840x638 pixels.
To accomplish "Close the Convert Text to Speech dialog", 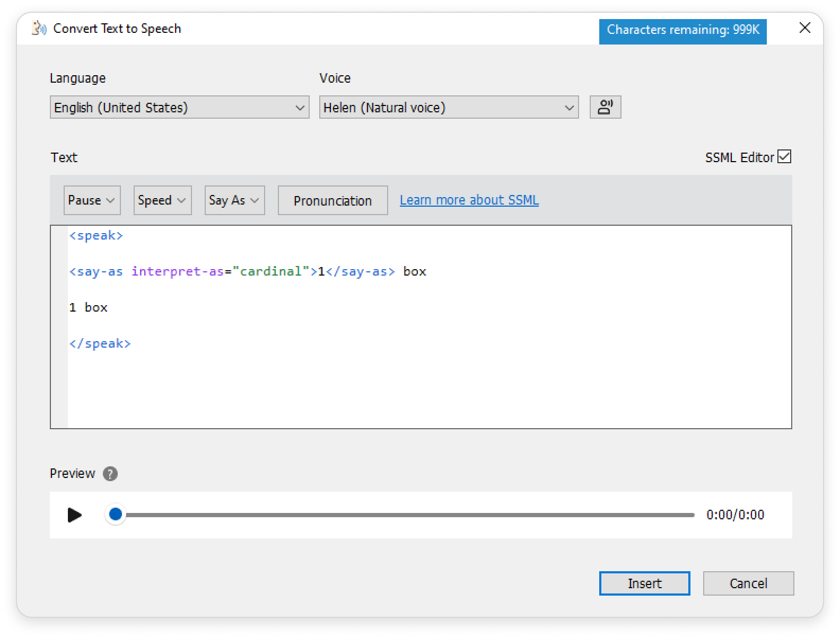I will [804, 28].
